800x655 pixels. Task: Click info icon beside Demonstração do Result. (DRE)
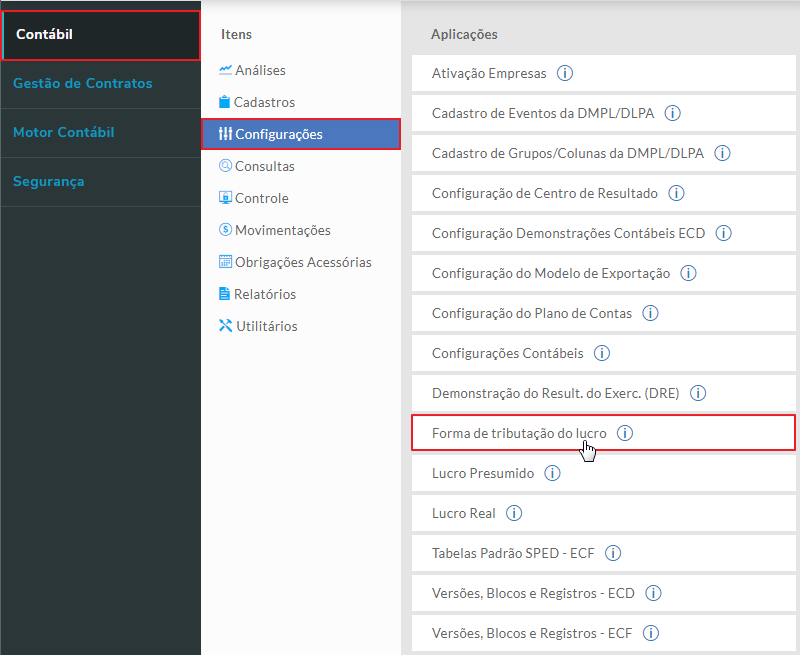(x=697, y=393)
